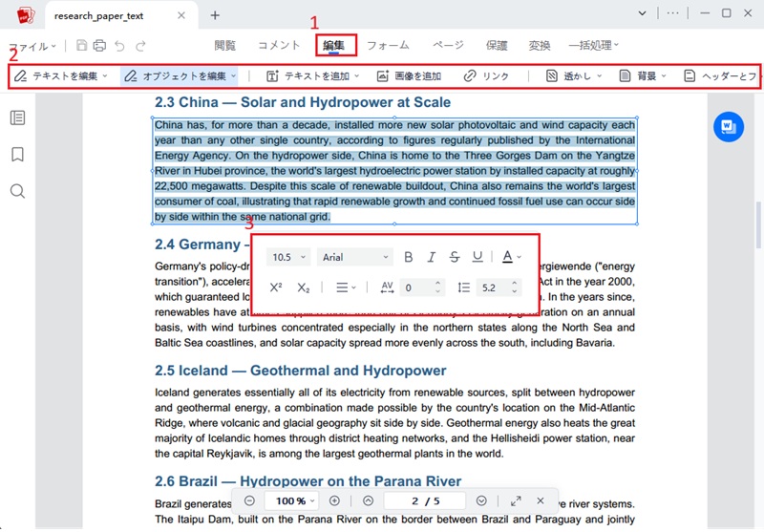Close the floating zoom toolbar
The height and width of the screenshot is (532, 764).
point(541,500)
